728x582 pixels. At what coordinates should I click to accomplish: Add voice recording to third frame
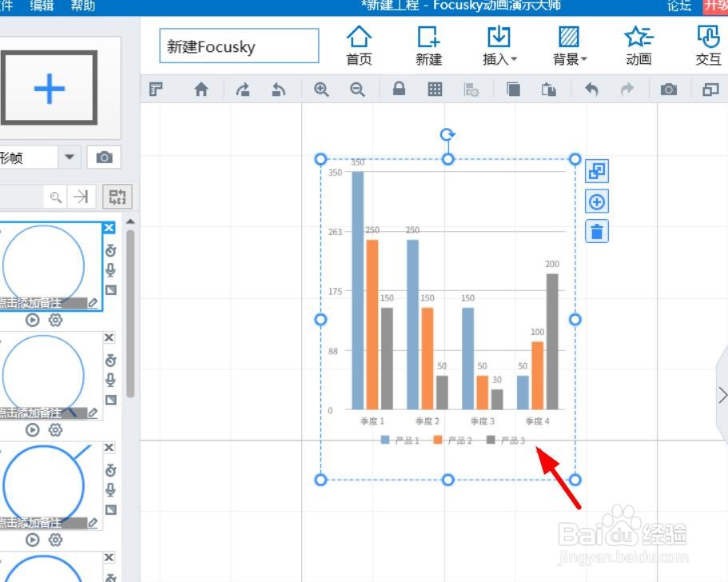pos(110,491)
